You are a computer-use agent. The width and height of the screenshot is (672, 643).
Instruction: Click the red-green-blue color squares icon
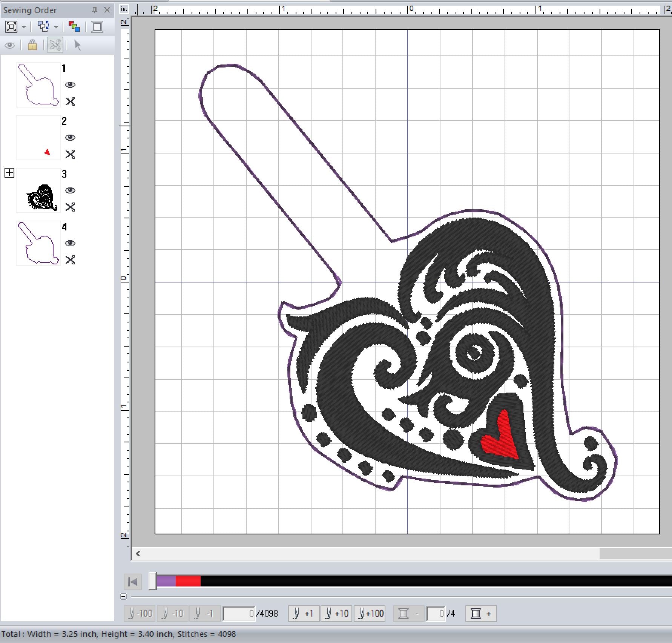point(74,27)
